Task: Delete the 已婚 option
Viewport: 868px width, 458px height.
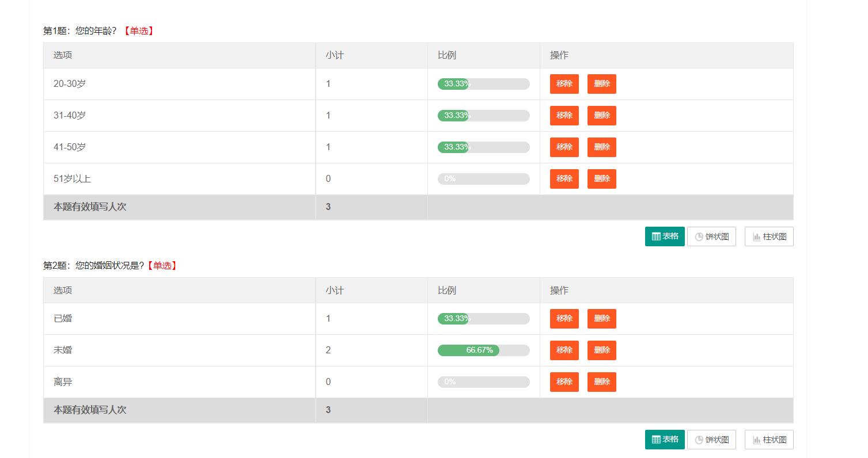Action: pos(601,319)
